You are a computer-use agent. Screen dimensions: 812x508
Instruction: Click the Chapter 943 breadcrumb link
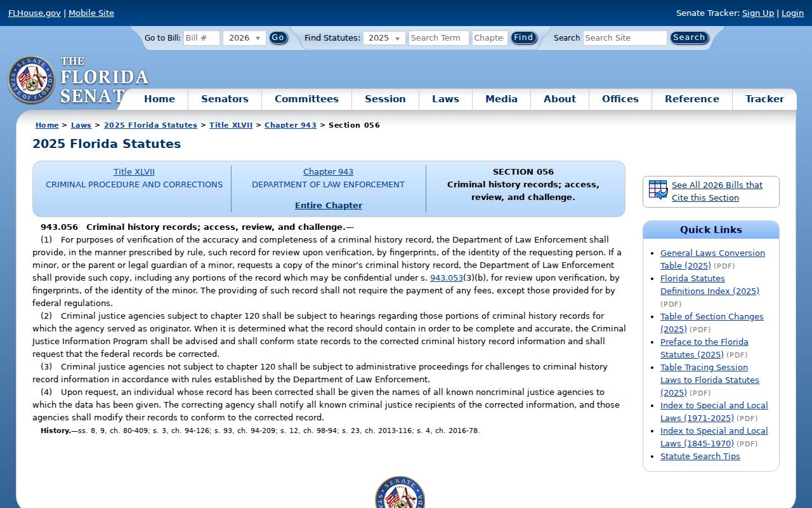291,125
